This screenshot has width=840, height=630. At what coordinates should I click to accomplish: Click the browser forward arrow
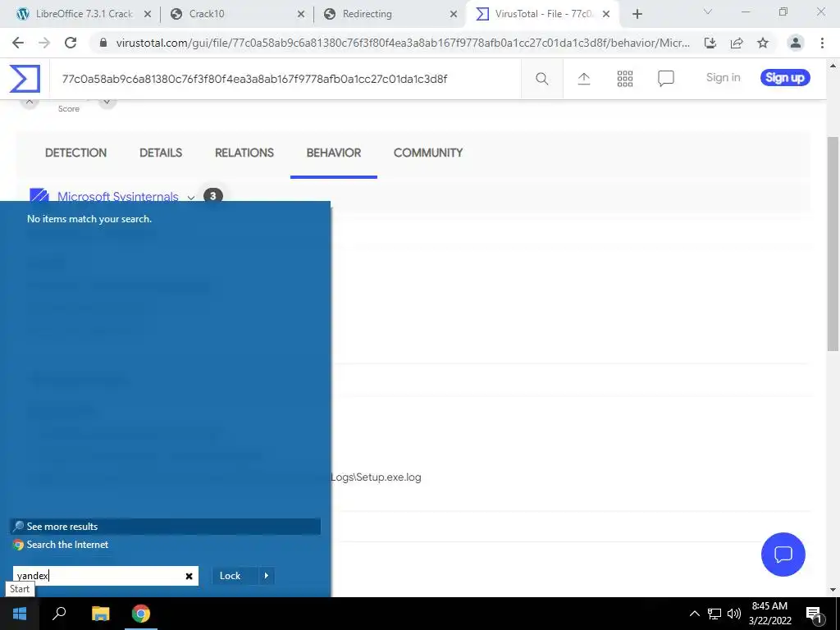44,43
